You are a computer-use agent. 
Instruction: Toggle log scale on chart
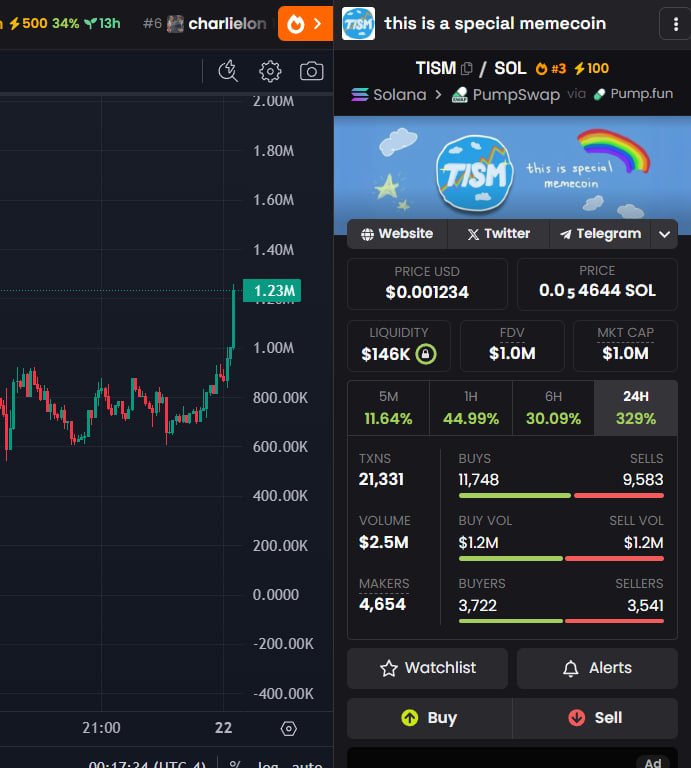[x=268, y=764]
